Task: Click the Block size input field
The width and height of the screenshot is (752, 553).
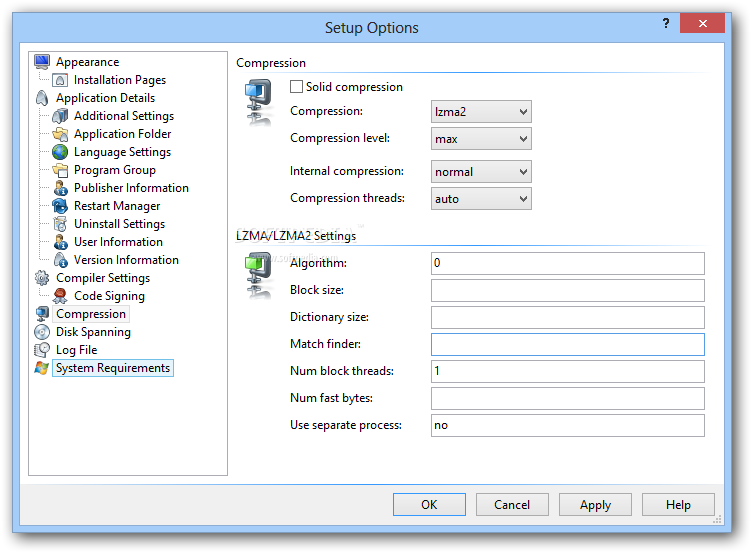Action: pyautogui.click(x=568, y=291)
